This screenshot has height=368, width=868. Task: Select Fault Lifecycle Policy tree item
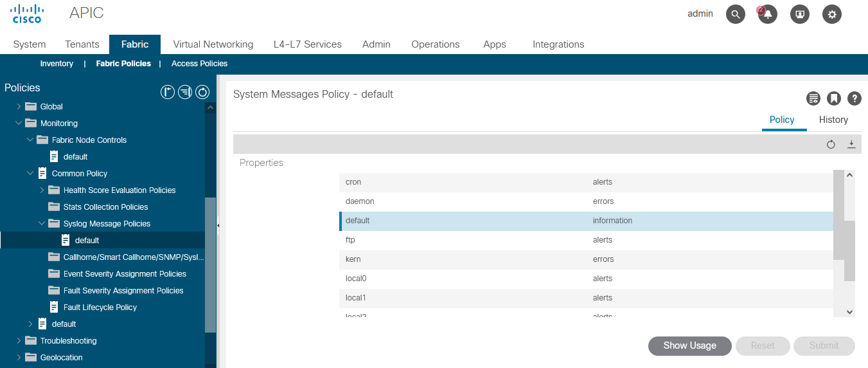coord(100,308)
